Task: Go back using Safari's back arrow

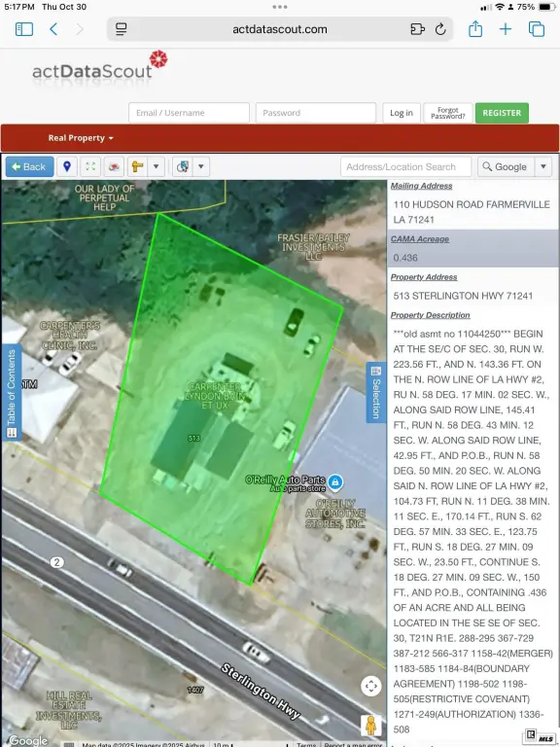Action: pyautogui.click(x=53, y=29)
